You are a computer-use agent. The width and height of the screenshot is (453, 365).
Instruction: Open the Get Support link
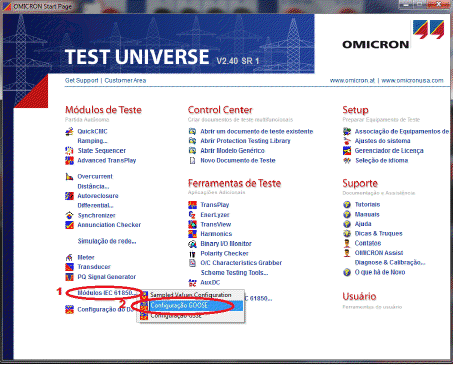click(x=82, y=80)
